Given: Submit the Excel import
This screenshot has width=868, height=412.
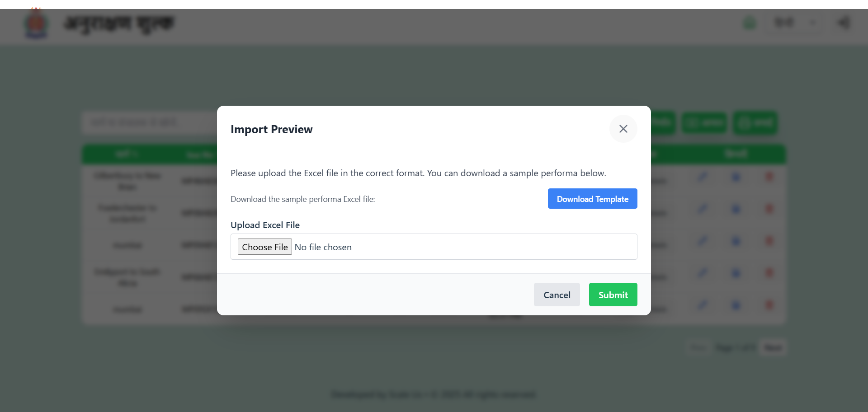Looking at the screenshot, I should click(x=613, y=295).
